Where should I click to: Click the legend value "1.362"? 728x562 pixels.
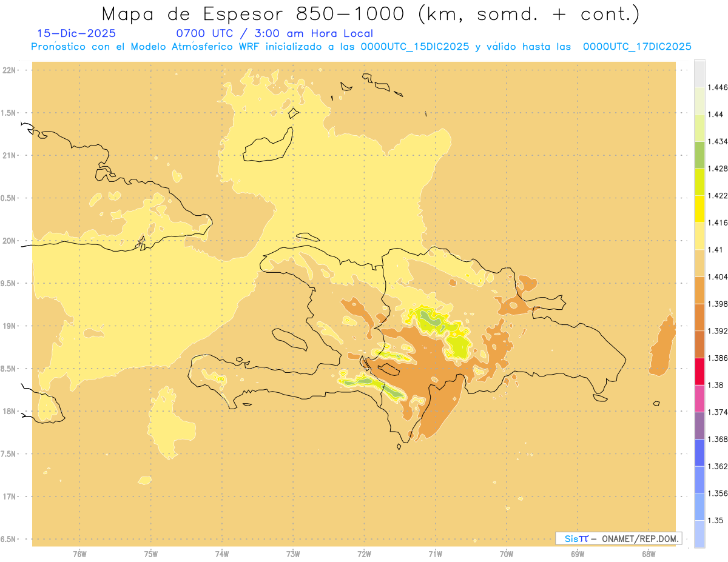(x=718, y=466)
